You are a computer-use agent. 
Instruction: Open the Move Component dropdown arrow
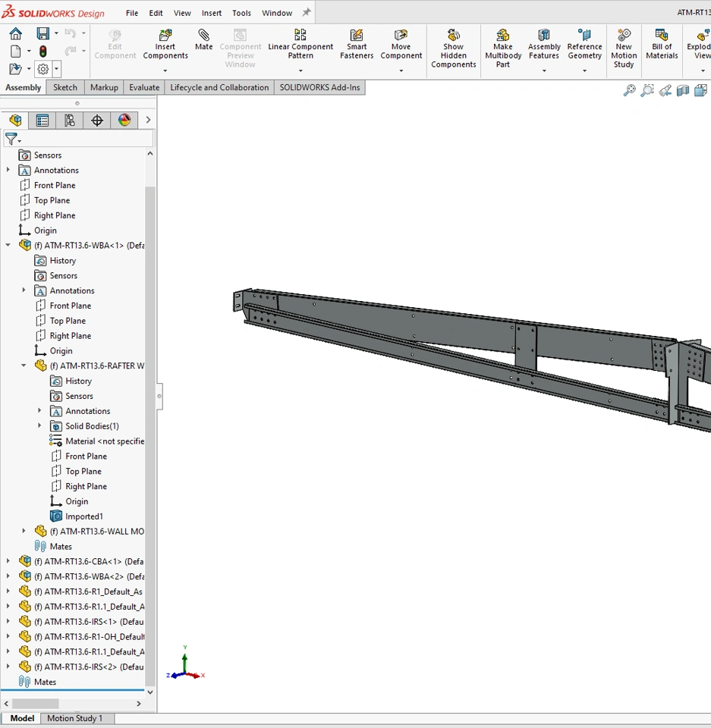coord(401,71)
